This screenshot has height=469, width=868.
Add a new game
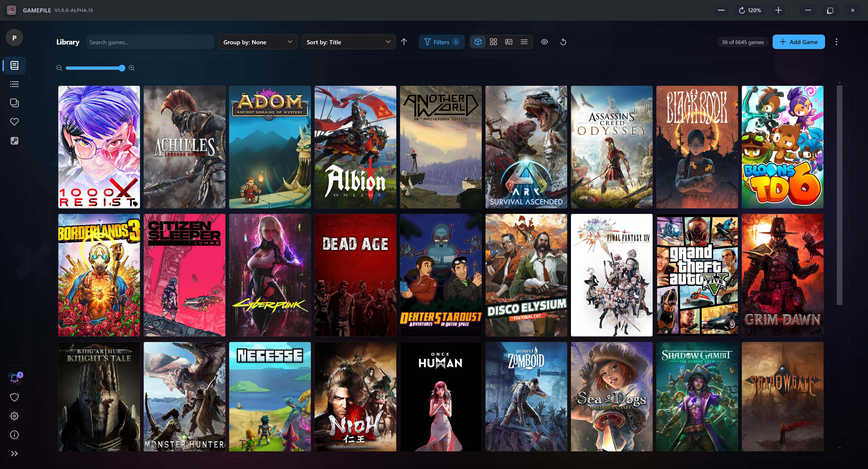click(x=799, y=42)
